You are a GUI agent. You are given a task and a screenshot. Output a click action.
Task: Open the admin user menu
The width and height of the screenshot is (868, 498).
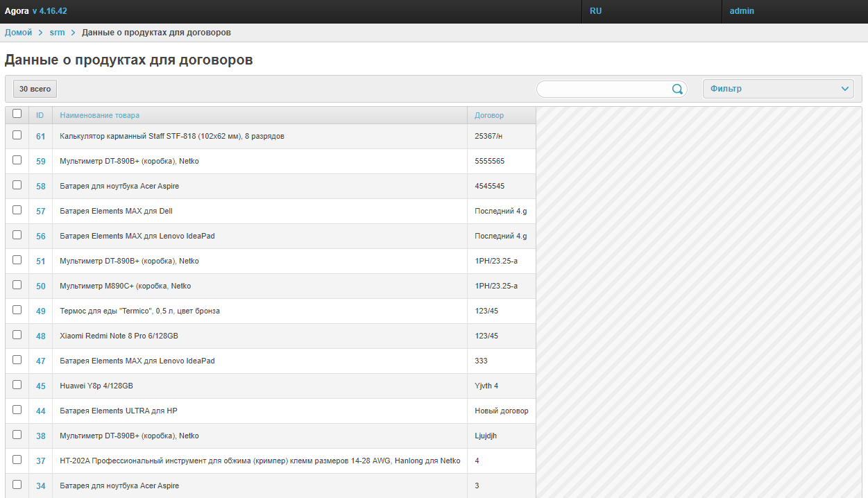tap(742, 11)
